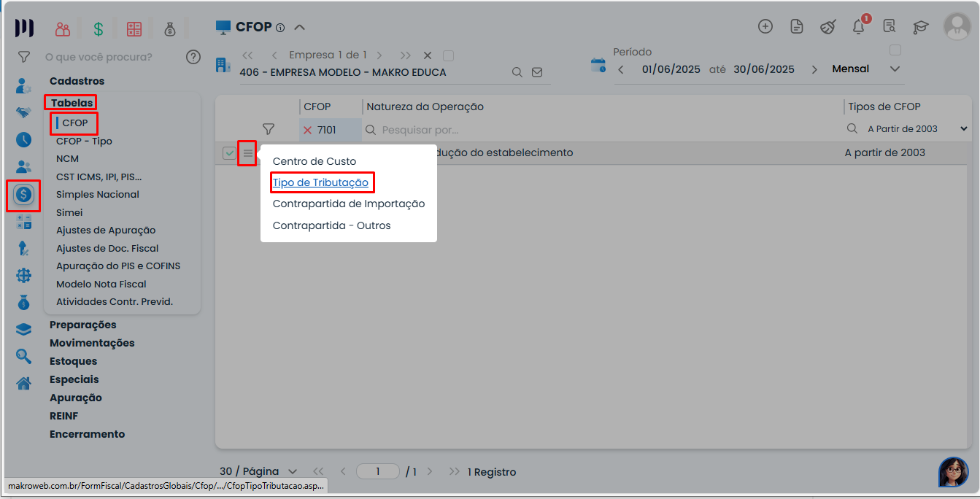This screenshot has width=980, height=499.
Task: Open the green dollar sign shortcut
Action: coord(99,29)
